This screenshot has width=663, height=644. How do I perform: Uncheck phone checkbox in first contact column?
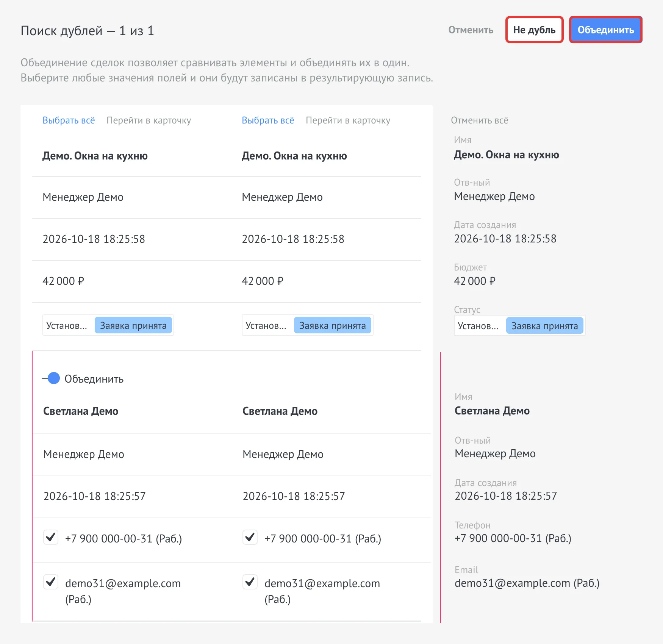(x=51, y=537)
